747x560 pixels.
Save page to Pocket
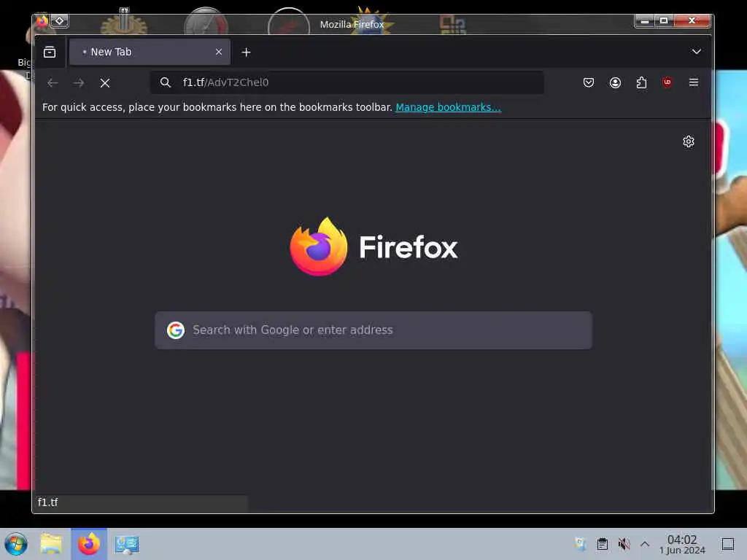pyautogui.click(x=589, y=82)
